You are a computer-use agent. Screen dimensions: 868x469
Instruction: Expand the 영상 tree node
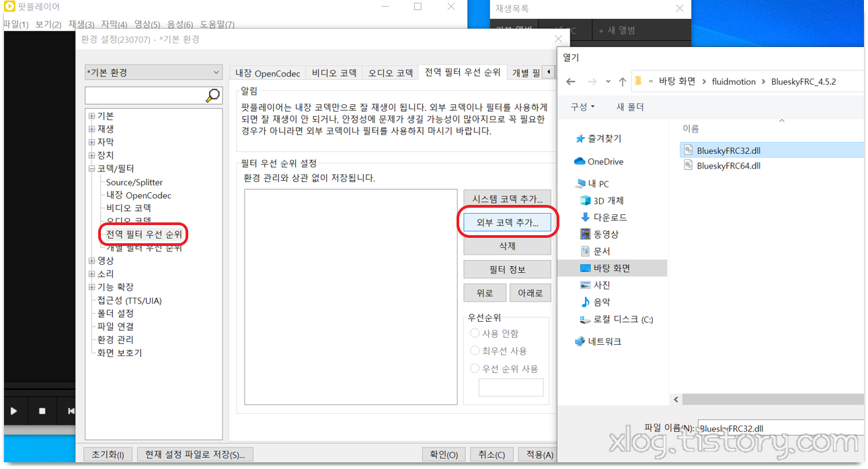[91, 260]
